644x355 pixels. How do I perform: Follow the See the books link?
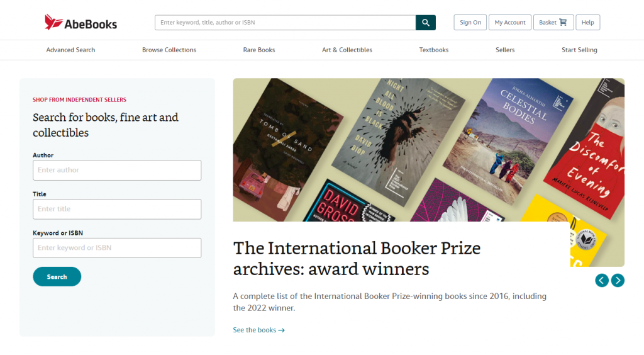(258, 330)
